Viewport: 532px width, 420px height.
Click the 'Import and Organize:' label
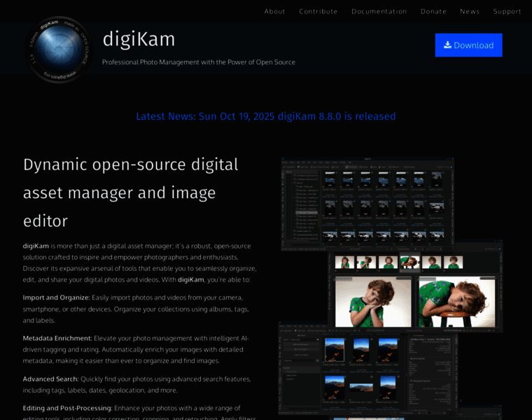(x=56, y=297)
